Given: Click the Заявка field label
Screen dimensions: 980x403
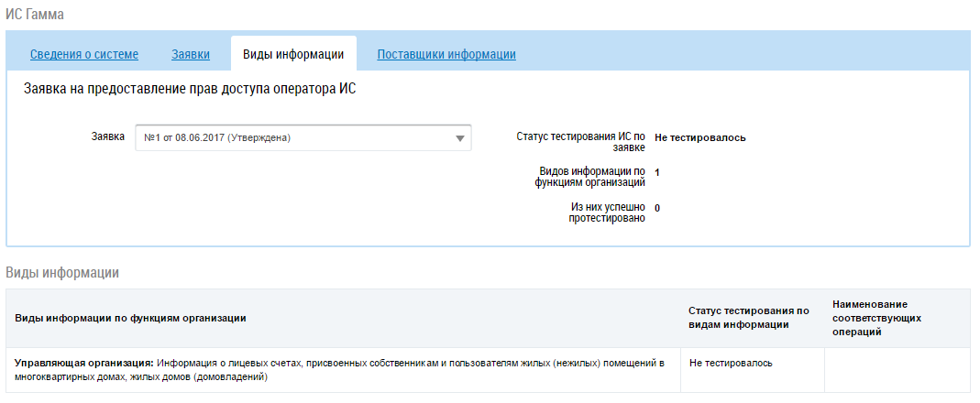Looking at the screenshot, I should [108, 136].
